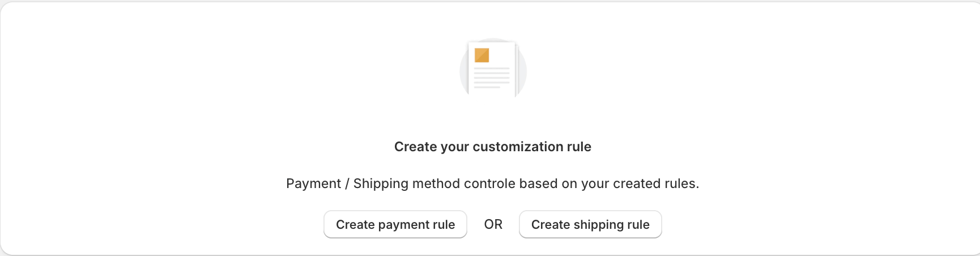Click the 'OR' separator text
980x256 pixels.
pyautogui.click(x=493, y=224)
